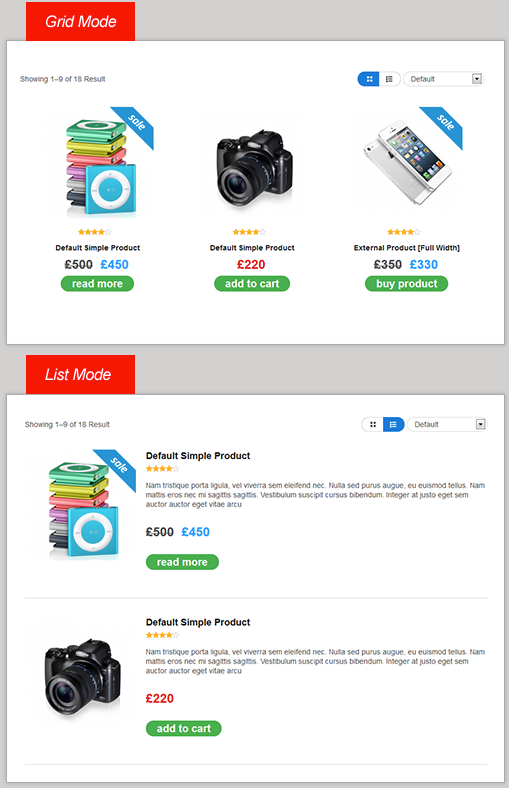Switch to list view icon in Grid Mode panel
Screen dimensions: 509x788
point(389,79)
